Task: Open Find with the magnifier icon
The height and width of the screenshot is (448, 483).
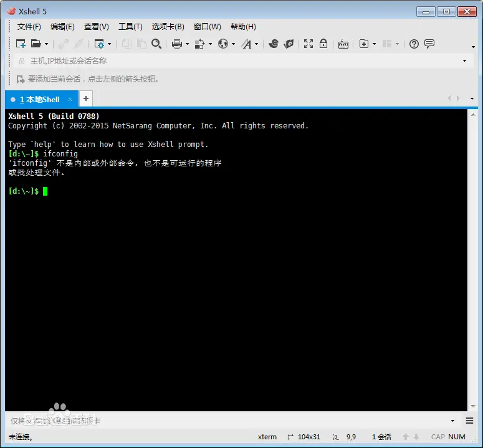Action: click(x=156, y=44)
